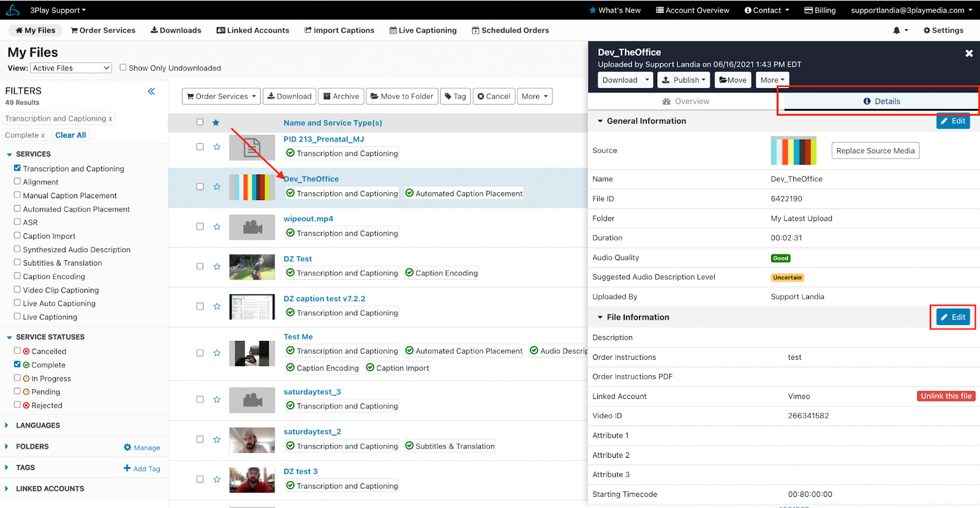The height and width of the screenshot is (508, 980).
Task: Open Live Captioning menu item
Action: 423,31
